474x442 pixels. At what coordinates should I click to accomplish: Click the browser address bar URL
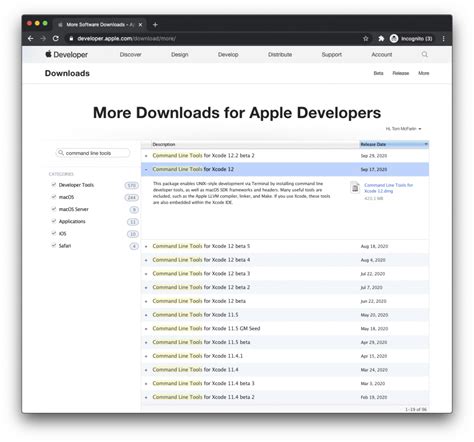(126, 39)
